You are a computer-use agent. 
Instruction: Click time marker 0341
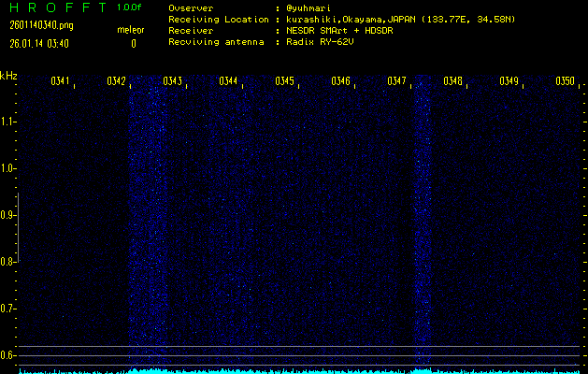[60, 80]
